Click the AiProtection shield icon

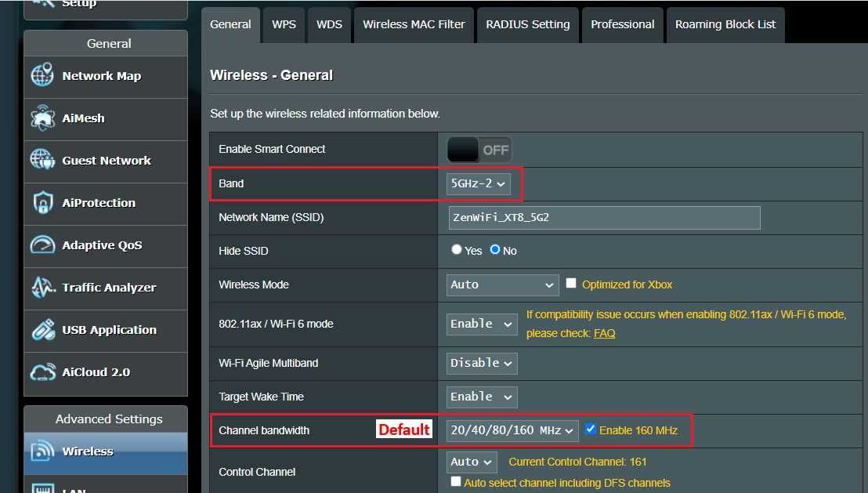[42, 203]
